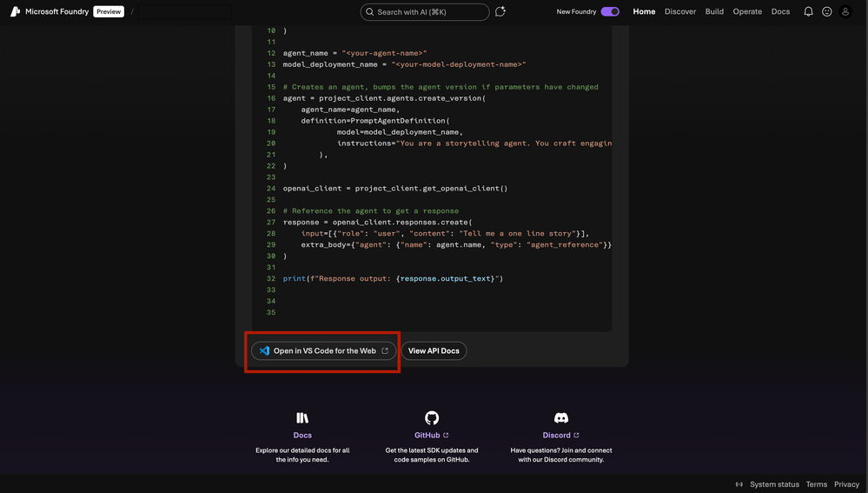Switch to the Home tab

coord(644,11)
